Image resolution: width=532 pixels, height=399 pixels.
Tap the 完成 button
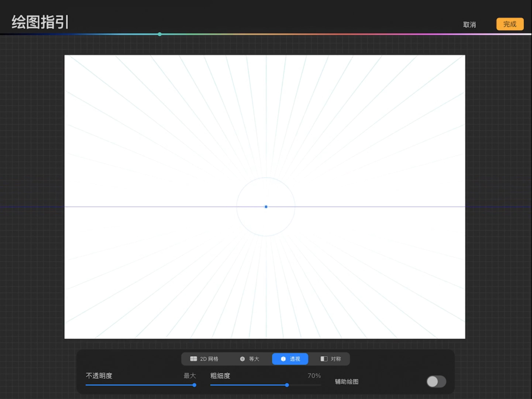[x=510, y=24]
